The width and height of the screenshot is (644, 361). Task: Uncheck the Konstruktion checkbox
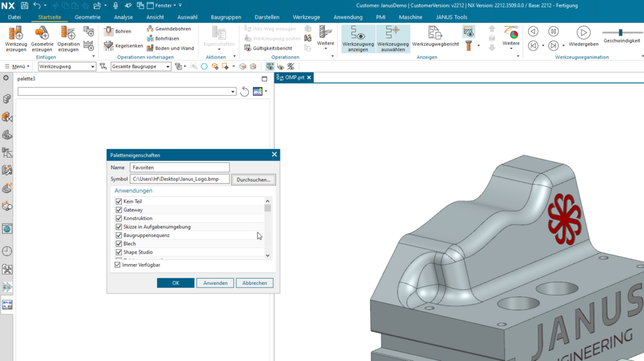pos(119,218)
